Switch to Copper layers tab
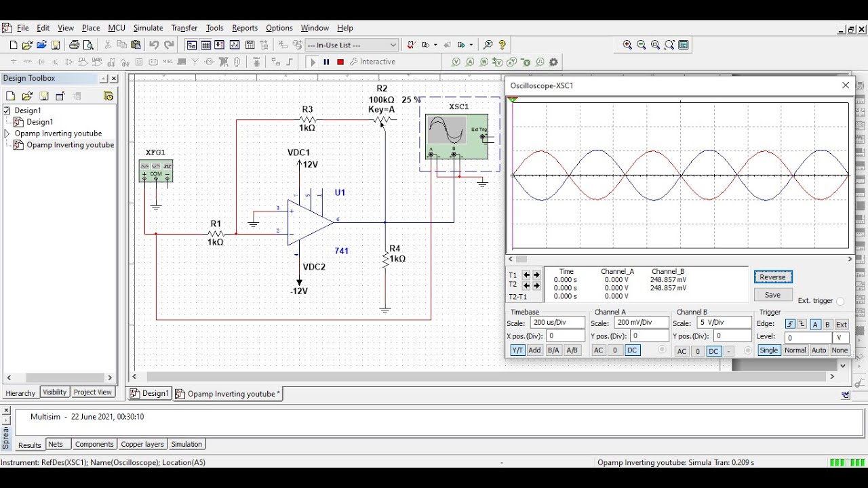The height and width of the screenshot is (488, 868). (142, 445)
